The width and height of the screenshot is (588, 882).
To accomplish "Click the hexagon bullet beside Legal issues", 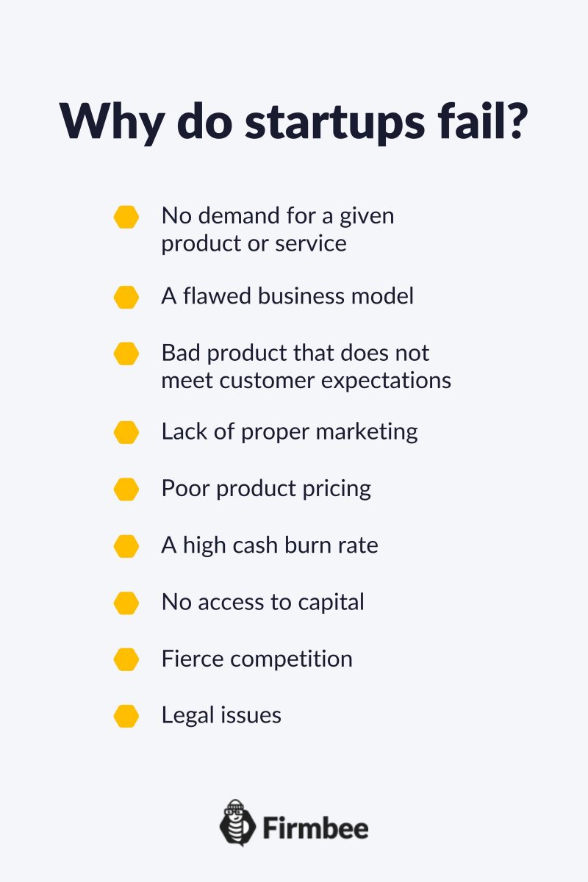I will click(126, 716).
